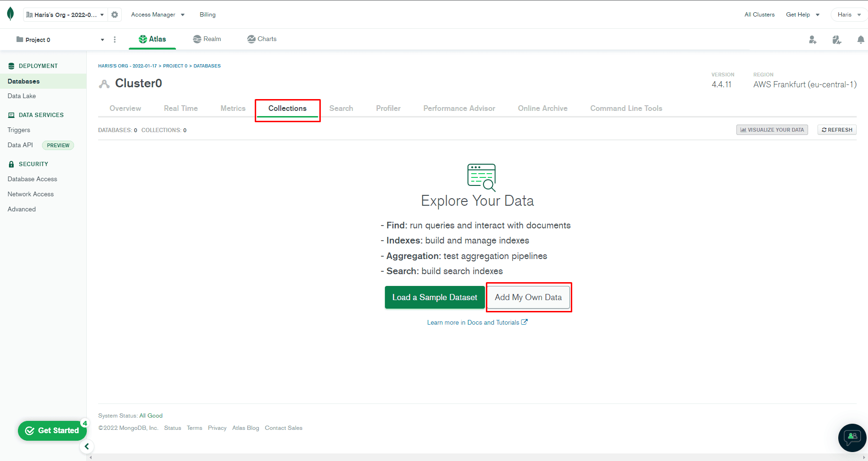Click the Deployment section icon
The width and height of the screenshot is (868, 461).
[x=11, y=66]
